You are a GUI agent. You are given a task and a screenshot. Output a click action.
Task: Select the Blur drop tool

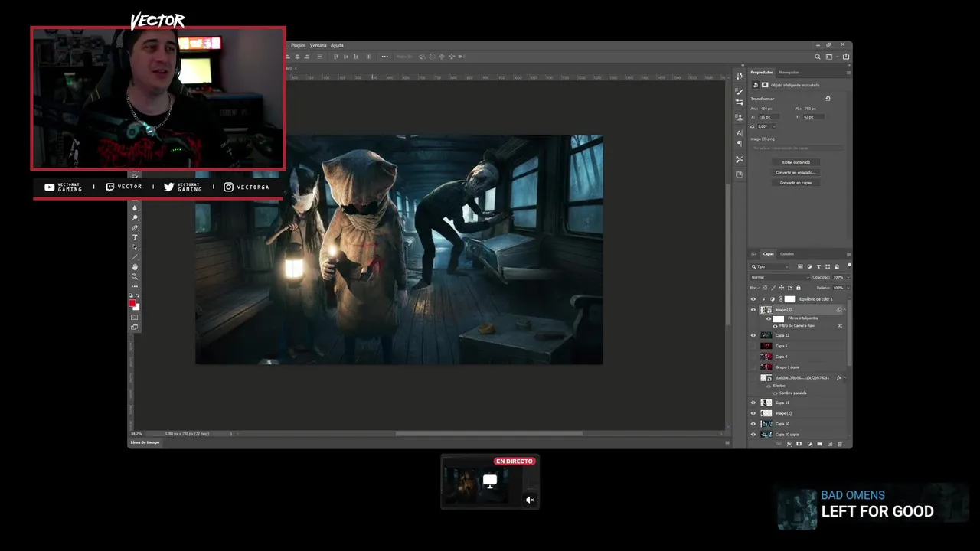pos(135,208)
